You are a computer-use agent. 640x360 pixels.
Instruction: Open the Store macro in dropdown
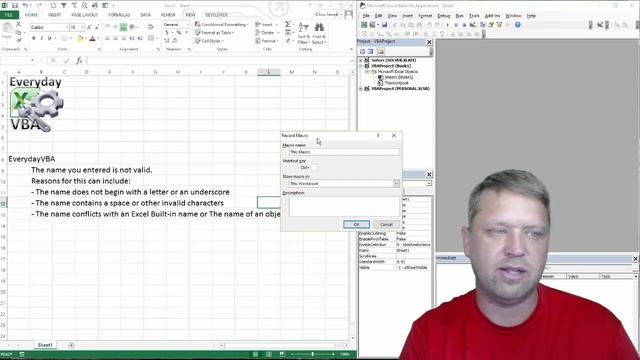tap(396, 184)
